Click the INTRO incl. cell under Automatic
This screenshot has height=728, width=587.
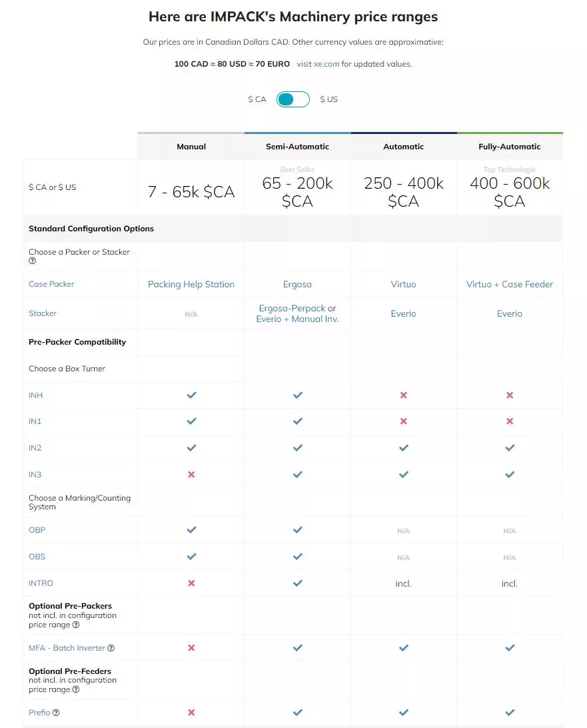pyautogui.click(x=403, y=583)
